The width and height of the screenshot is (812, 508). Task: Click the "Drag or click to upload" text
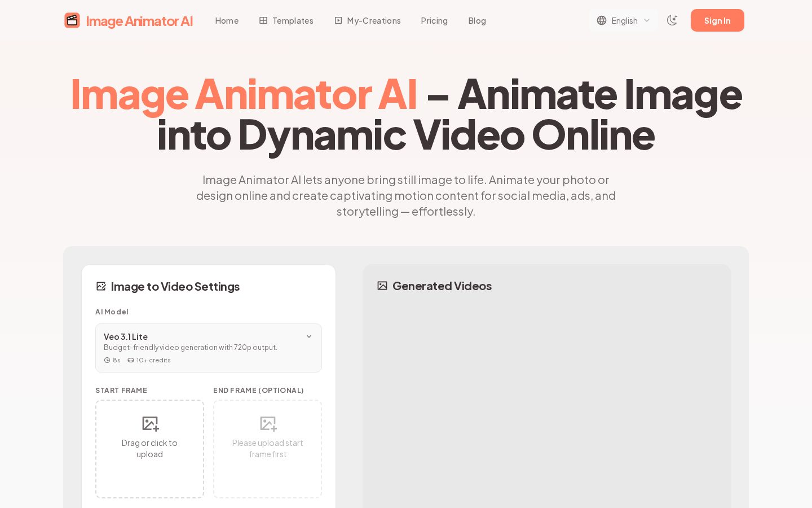point(149,449)
